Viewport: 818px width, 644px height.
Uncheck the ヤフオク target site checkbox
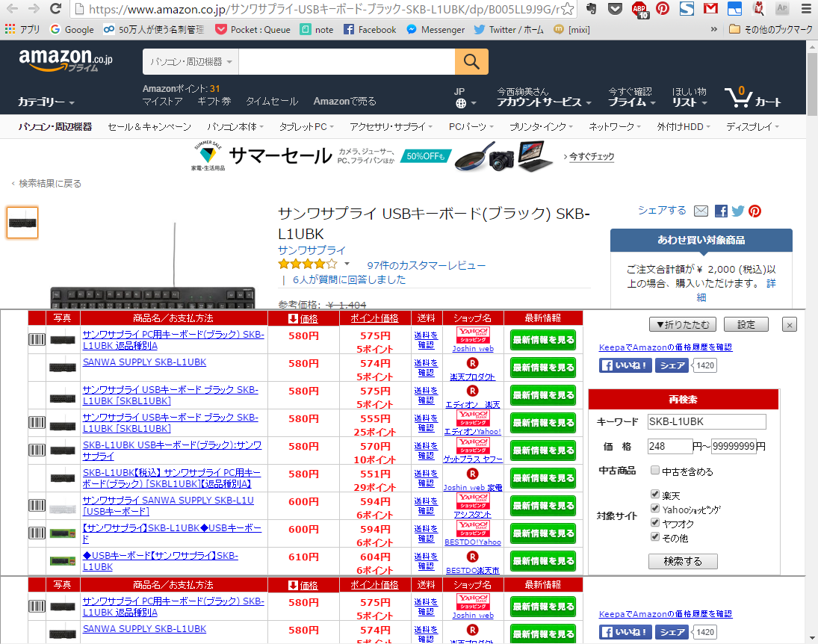[655, 523]
